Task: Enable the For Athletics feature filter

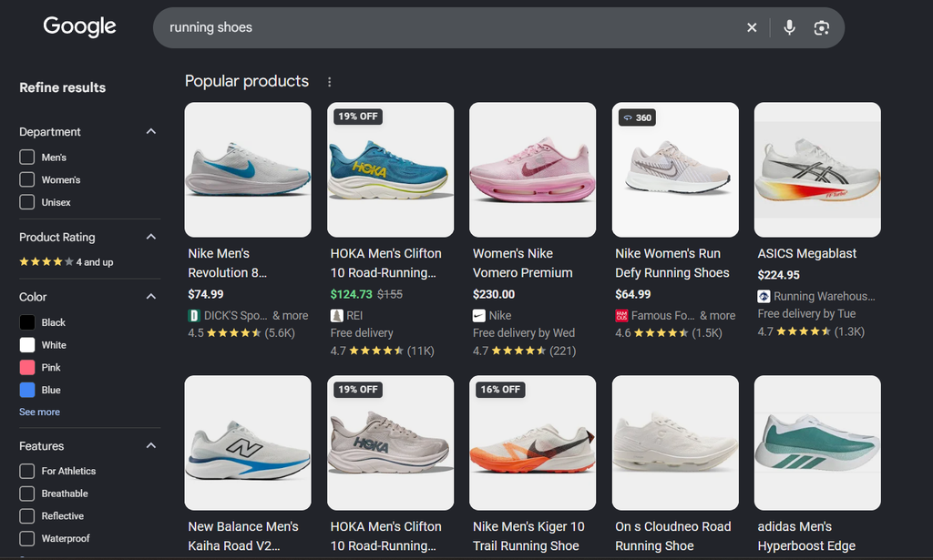Action: [x=26, y=471]
